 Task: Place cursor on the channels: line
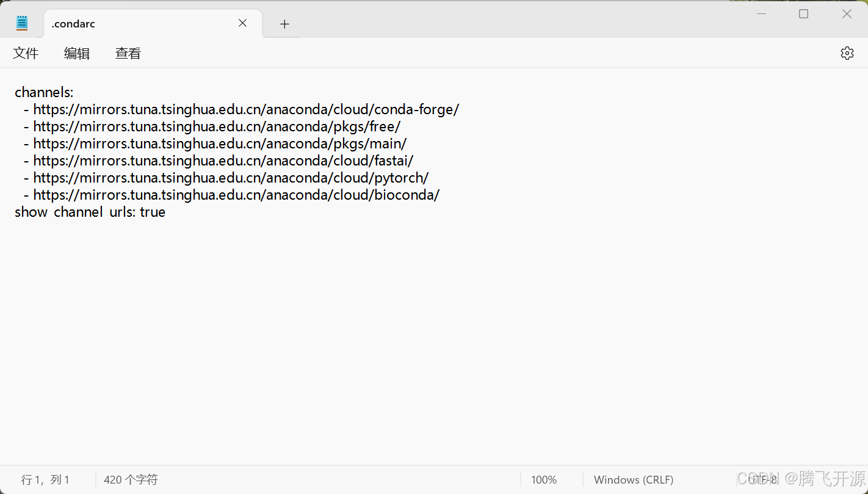[x=44, y=92]
